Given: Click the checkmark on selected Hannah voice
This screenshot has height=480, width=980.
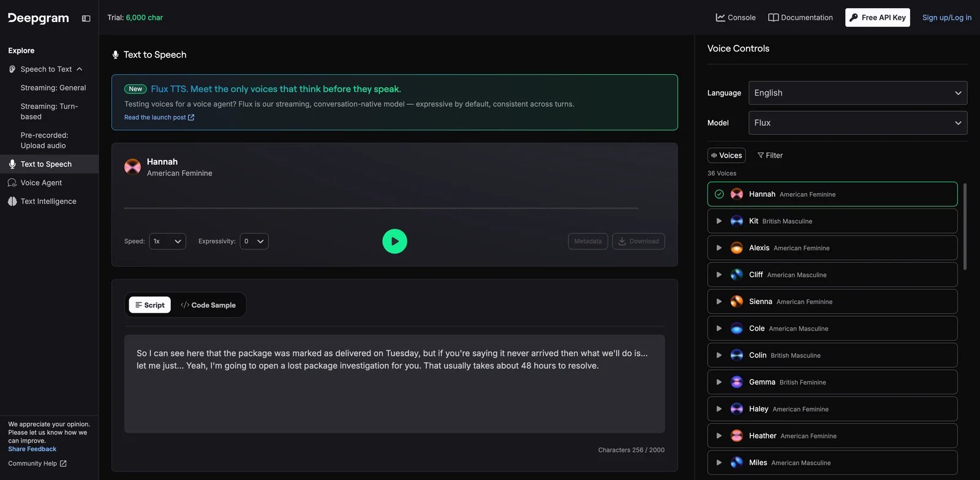Looking at the screenshot, I should 719,194.
